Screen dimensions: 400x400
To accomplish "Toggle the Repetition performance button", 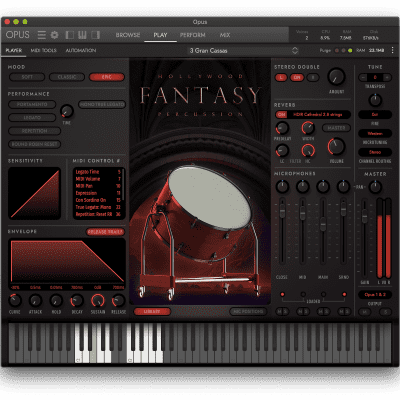I will tap(35, 131).
